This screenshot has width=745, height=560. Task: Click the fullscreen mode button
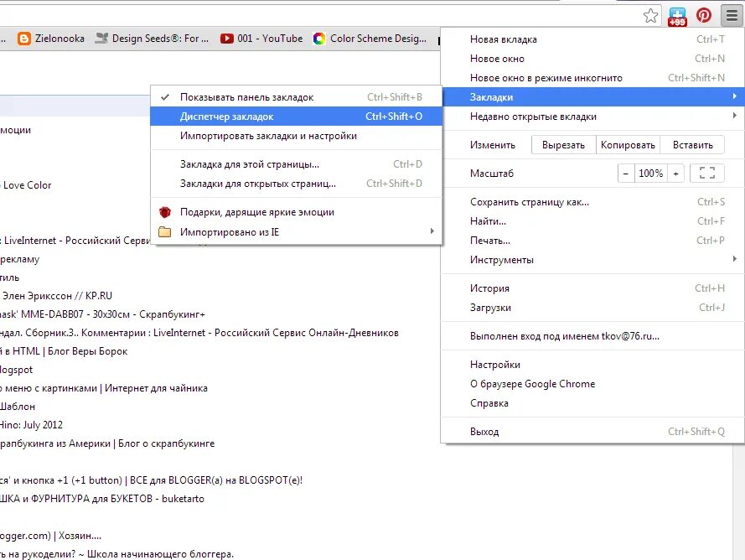[x=707, y=173]
